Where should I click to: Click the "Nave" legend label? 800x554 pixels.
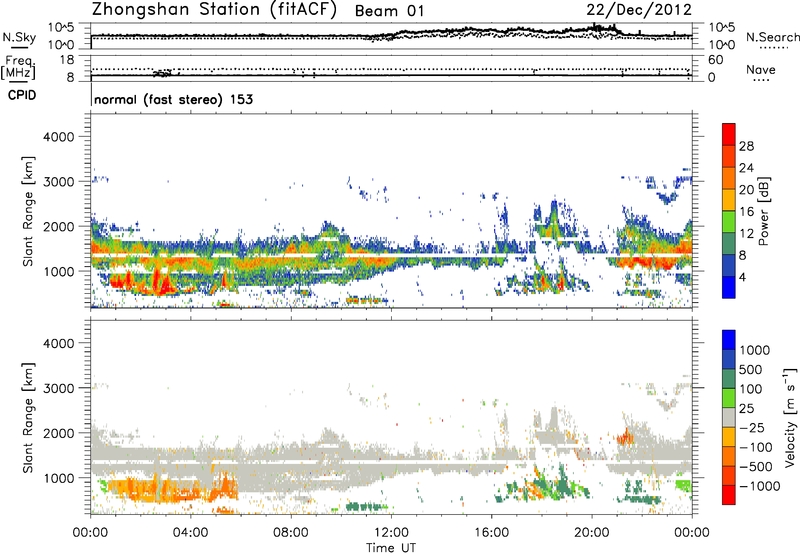click(760, 69)
